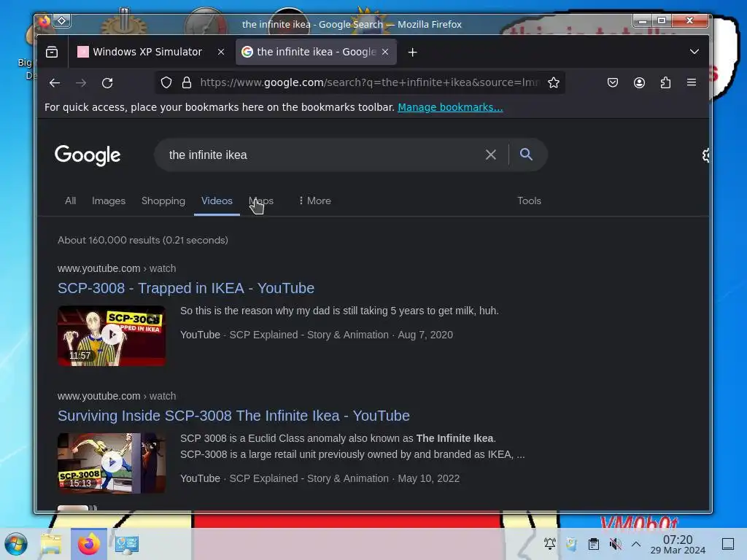Screen dimensions: 747x560
Task: Save page to Pocket
Action: [x=613, y=82]
